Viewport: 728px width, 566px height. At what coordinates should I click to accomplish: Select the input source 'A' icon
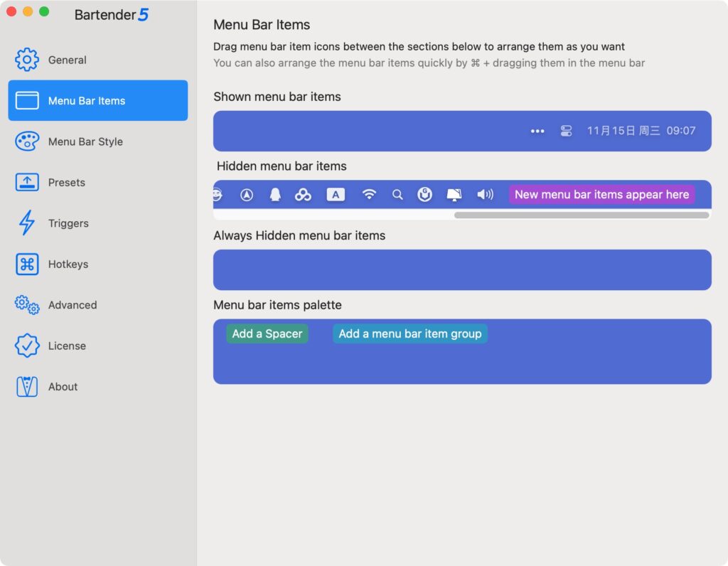(x=336, y=194)
